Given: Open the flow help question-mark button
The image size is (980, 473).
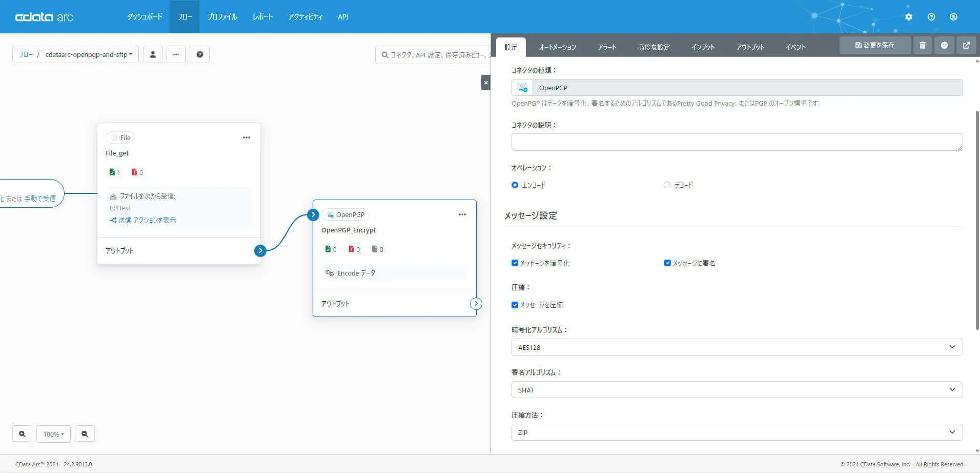Looking at the screenshot, I should pos(200,54).
